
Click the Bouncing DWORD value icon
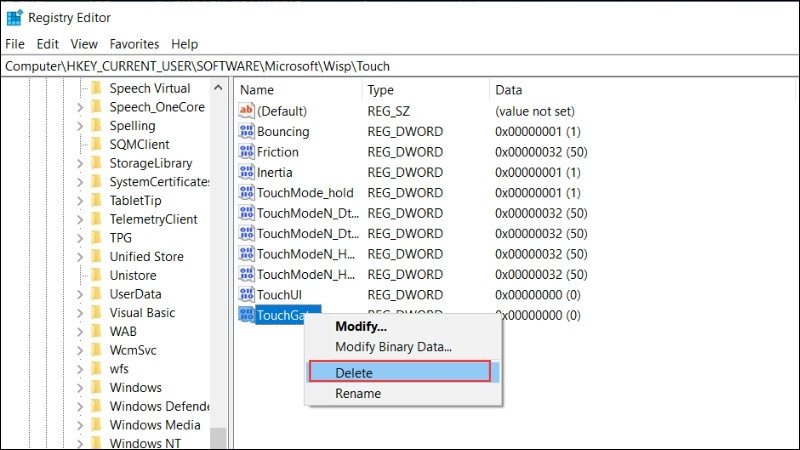247,132
